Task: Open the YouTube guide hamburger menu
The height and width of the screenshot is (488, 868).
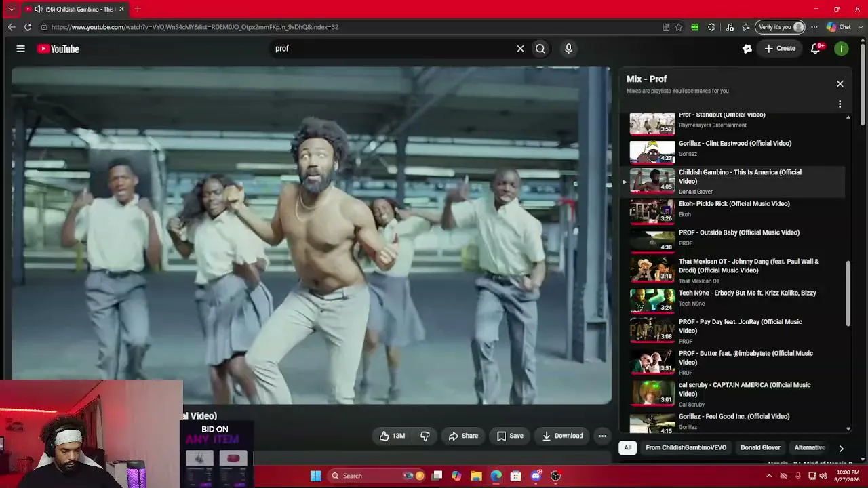Action: (x=20, y=49)
